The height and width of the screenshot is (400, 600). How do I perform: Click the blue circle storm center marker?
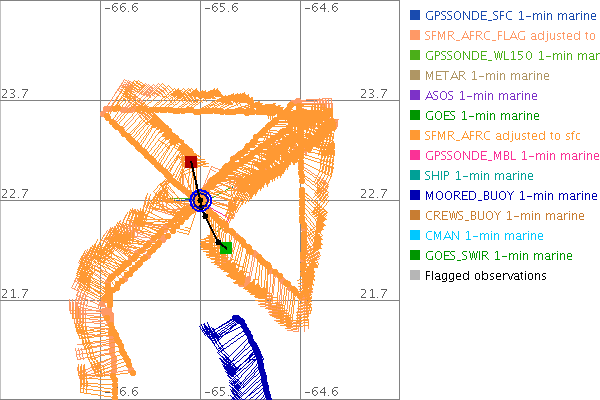click(201, 201)
